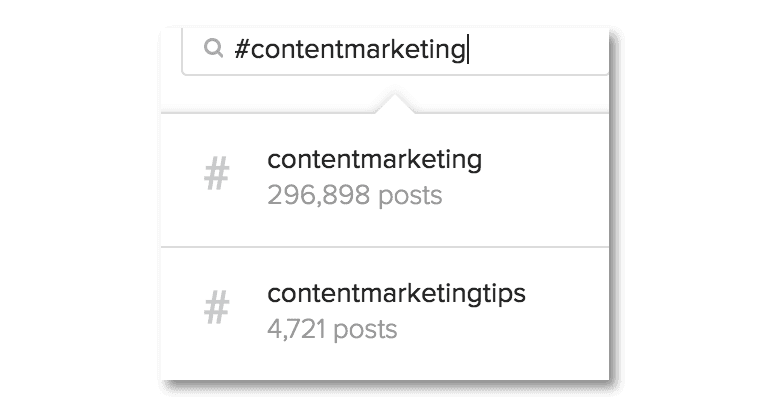Screen dimensions: 770x408
Task: Place cursor at end of #contentmarketing text
Action: (467, 50)
